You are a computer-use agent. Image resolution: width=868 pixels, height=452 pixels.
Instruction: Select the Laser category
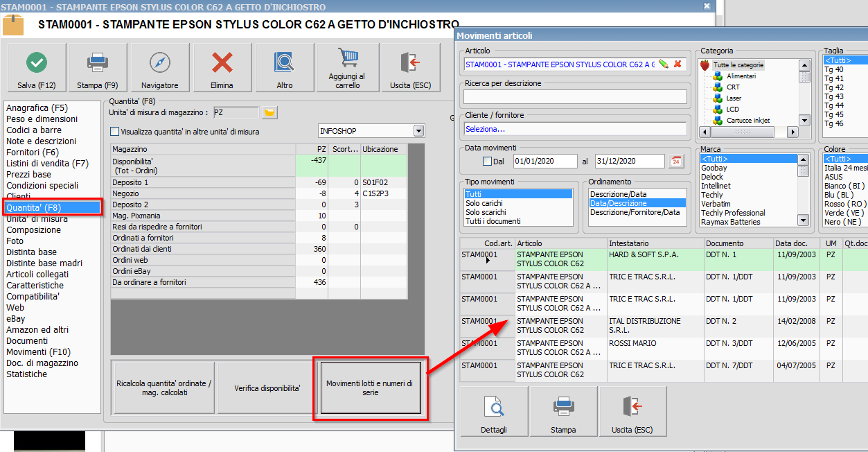(734, 98)
